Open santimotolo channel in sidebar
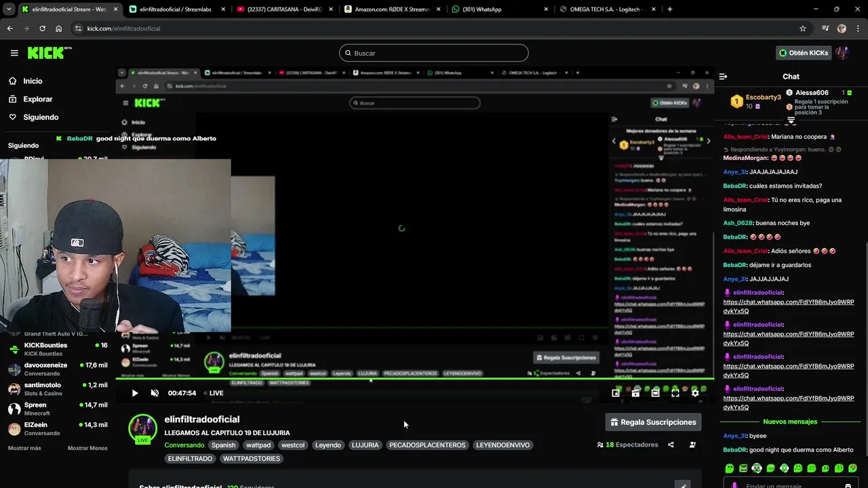This screenshot has width=868, height=488. pyautogui.click(x=58, y=389)
